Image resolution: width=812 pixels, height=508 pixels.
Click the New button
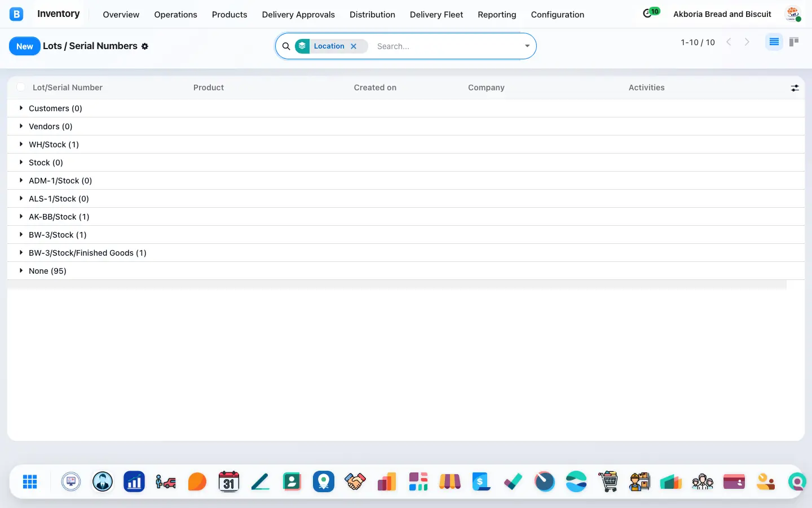(25, 46)
